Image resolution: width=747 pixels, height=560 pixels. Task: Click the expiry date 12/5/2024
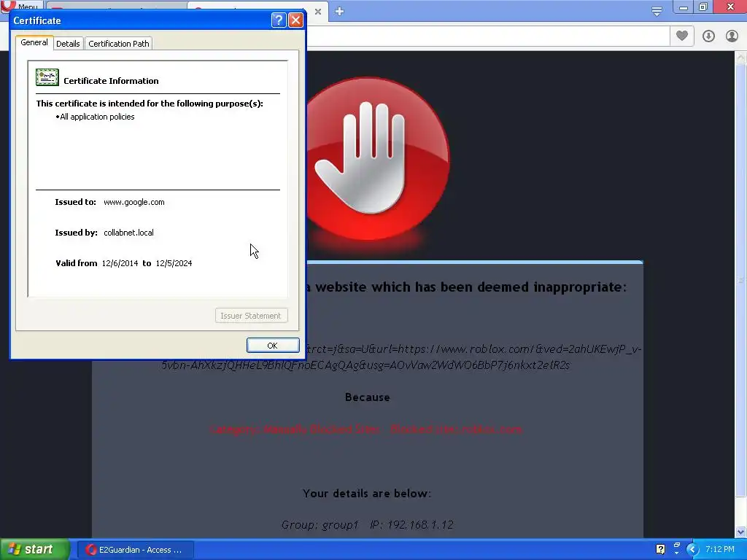(x=174, y=263)
